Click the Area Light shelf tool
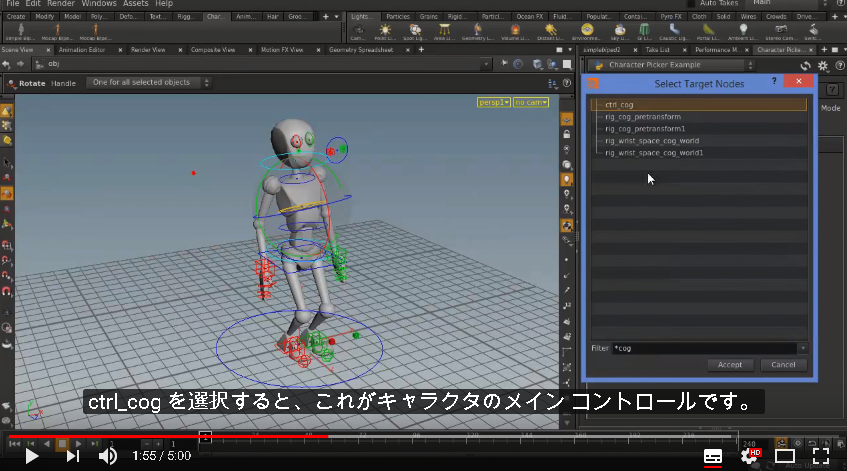847x471 pixels. [444, 32]
